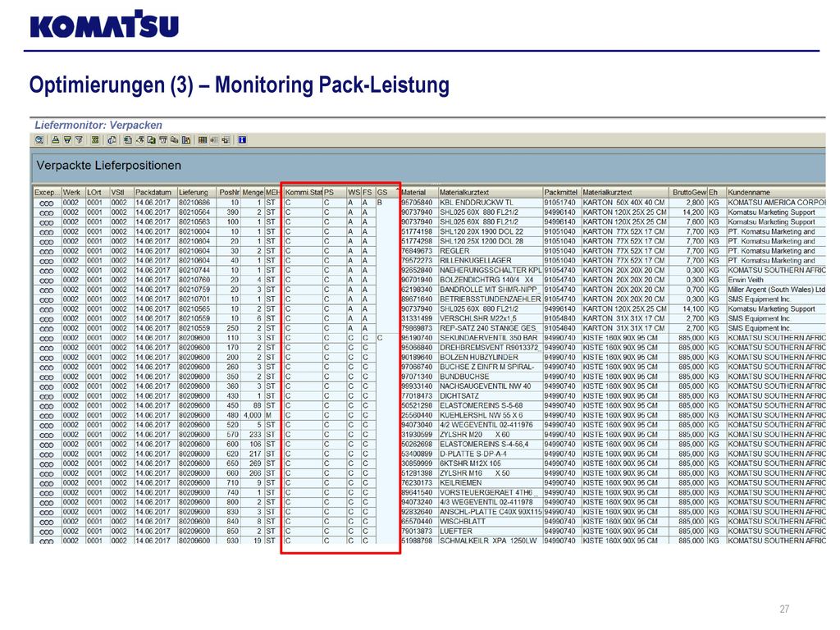Click the customer Miller Argent (South Wales) Ltd
The image size is (840, 630).
coord(776,290)
